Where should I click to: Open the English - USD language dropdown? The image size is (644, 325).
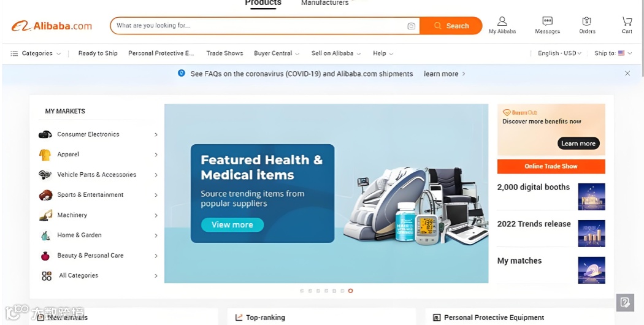click(559, 53)
